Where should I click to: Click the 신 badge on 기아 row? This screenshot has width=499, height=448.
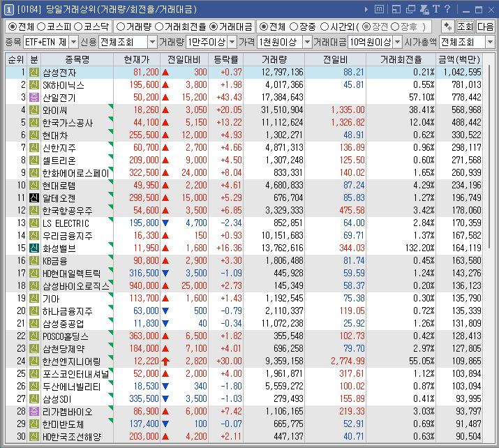click(x=34, y=299)
